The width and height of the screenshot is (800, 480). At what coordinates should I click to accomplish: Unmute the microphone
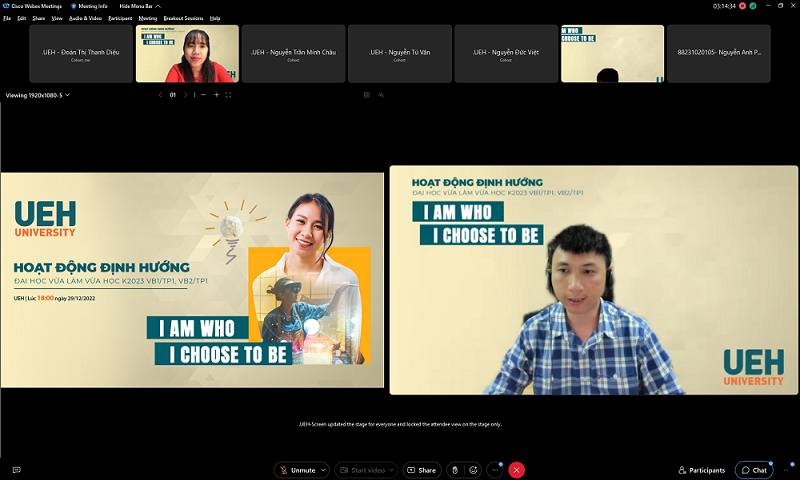click(x=297, y=470)
